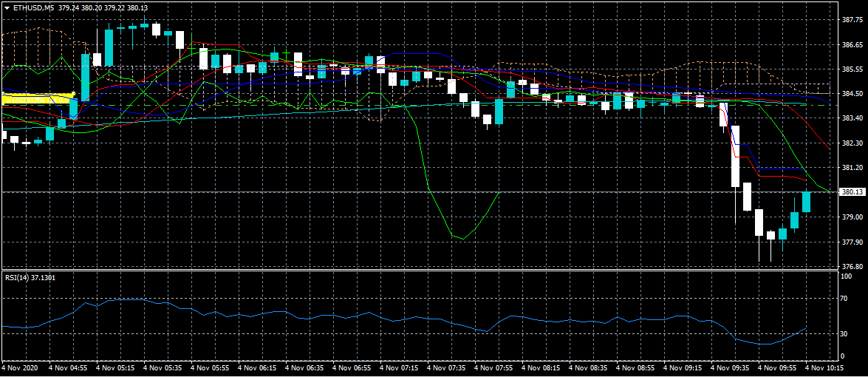Viewport: 868px width, 377px height.
Task: Click the 4 Nov 10:15 time label
Action: click(x=825, y=367)
